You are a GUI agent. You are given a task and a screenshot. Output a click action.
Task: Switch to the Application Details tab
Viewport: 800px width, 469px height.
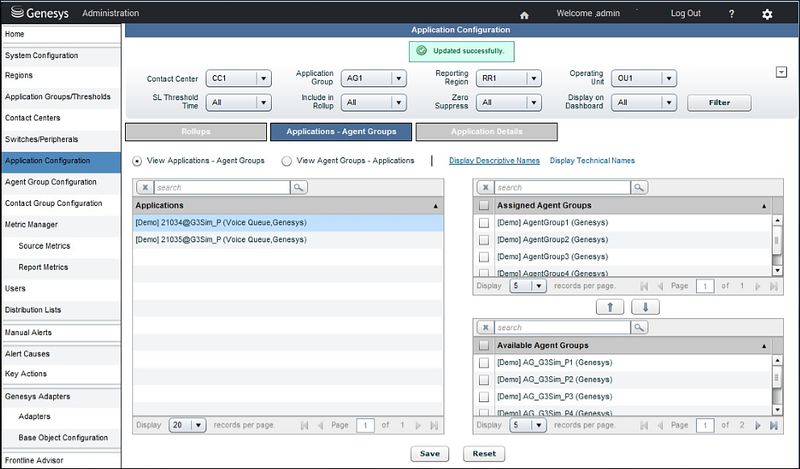(487, 132)
